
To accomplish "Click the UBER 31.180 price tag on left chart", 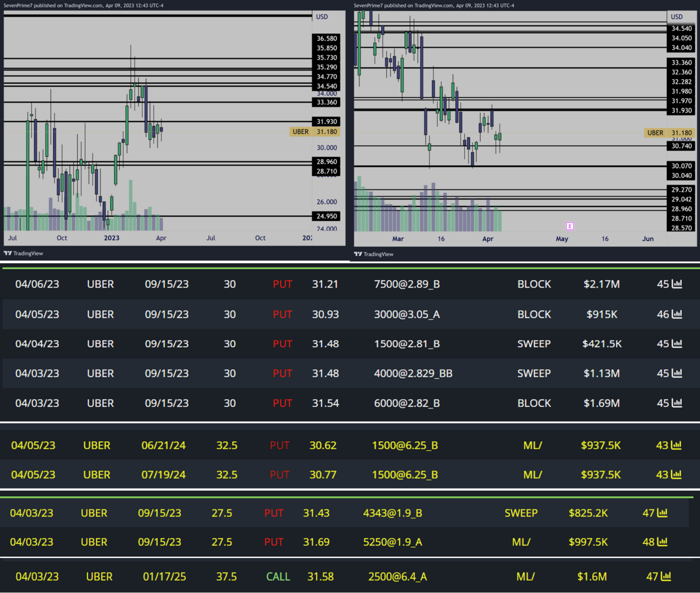I will click(315, 132).
